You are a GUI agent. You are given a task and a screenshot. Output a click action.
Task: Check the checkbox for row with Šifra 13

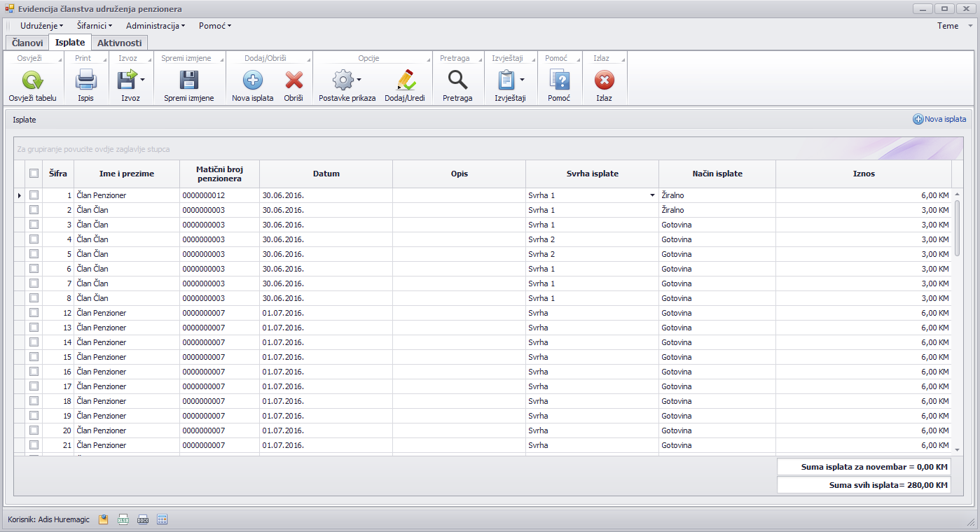click(34, 328)
